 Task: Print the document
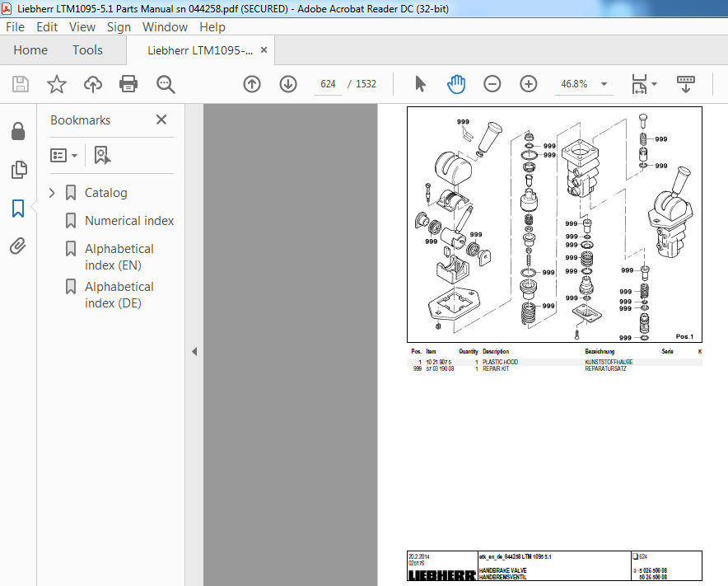[x=128, y=84]
